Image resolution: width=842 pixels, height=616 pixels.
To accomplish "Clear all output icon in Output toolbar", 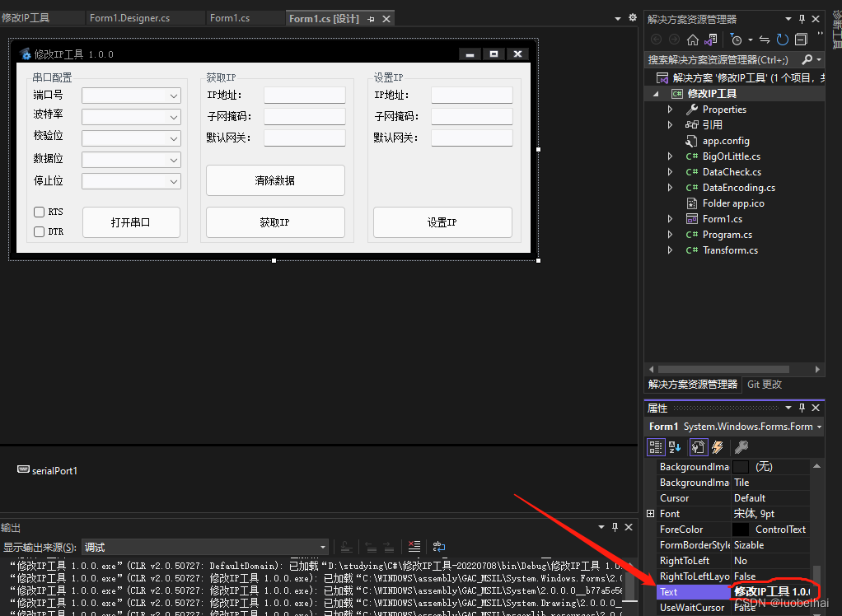I will pos(414,547).
